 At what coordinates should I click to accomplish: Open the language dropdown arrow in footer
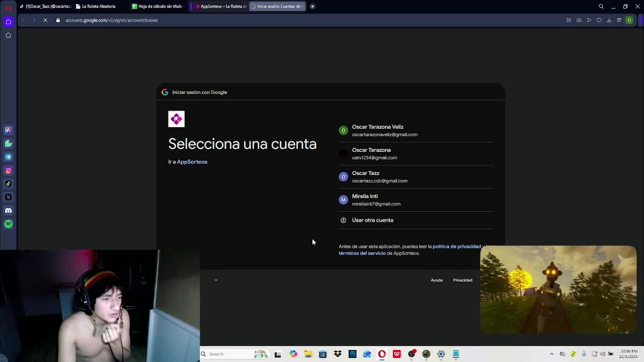(x=216, y=280)
